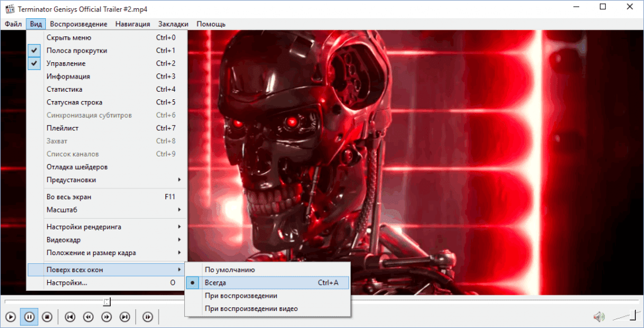Image resolution: width=644 pixels, height=328 pixels.
Task: Toggle the Статистика panel
Action: point(107,89)
